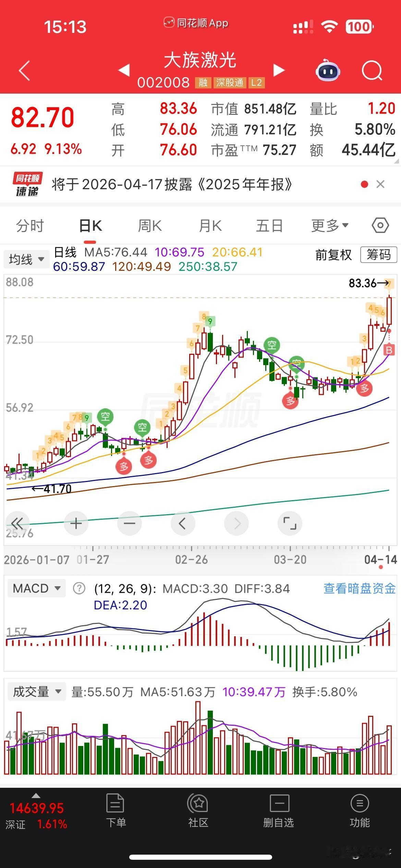Image resolution: width=401 pixels, height=868 pixels.
Task: Open the MACD indicator dropdown
Action: [x=36, y=588]
